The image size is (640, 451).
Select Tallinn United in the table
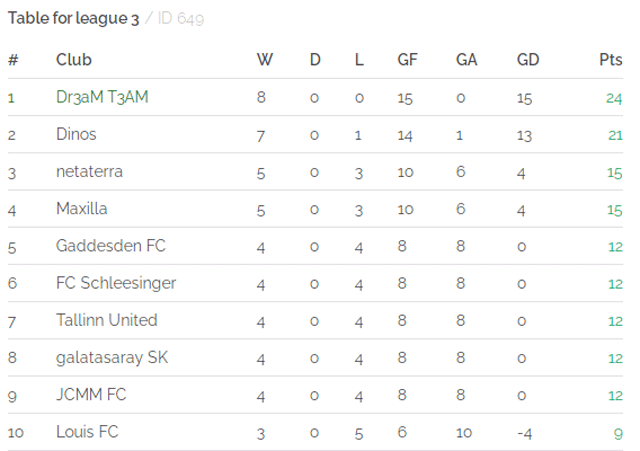click(x=107, y=320)
